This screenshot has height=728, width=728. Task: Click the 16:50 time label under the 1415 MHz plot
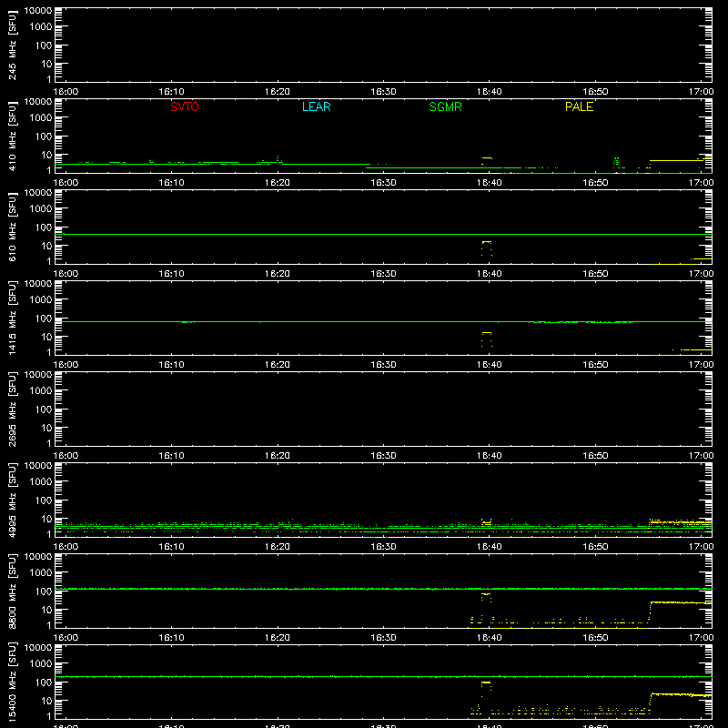tap(595, 365)
